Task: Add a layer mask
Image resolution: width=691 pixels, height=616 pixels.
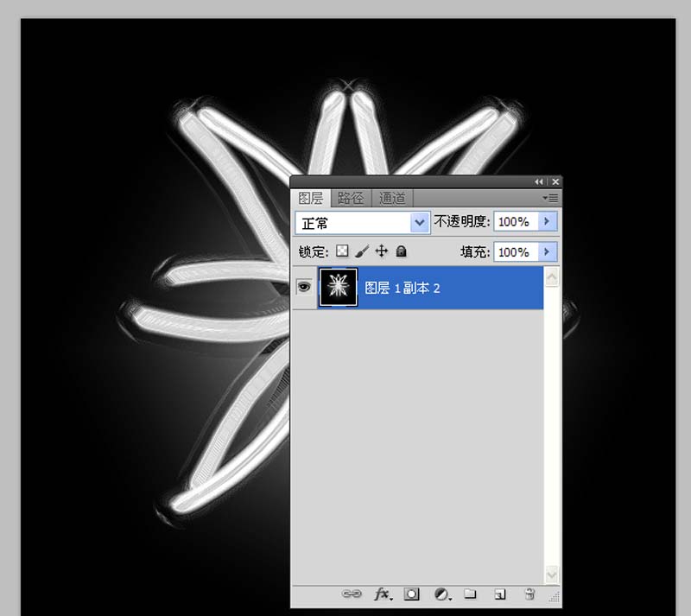Action: 412,594
